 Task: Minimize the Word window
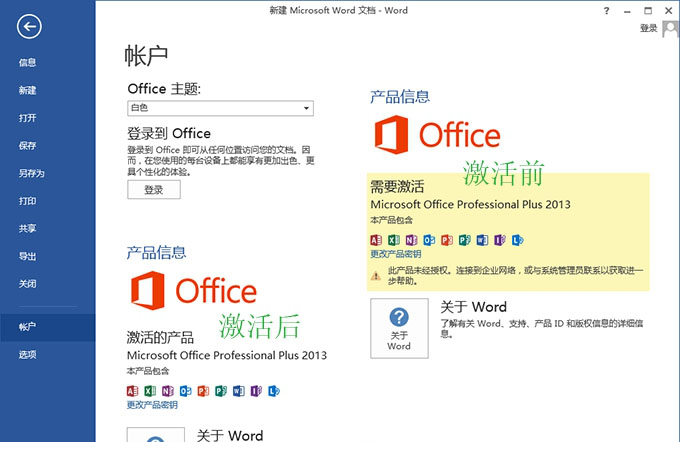pos(627,11)
